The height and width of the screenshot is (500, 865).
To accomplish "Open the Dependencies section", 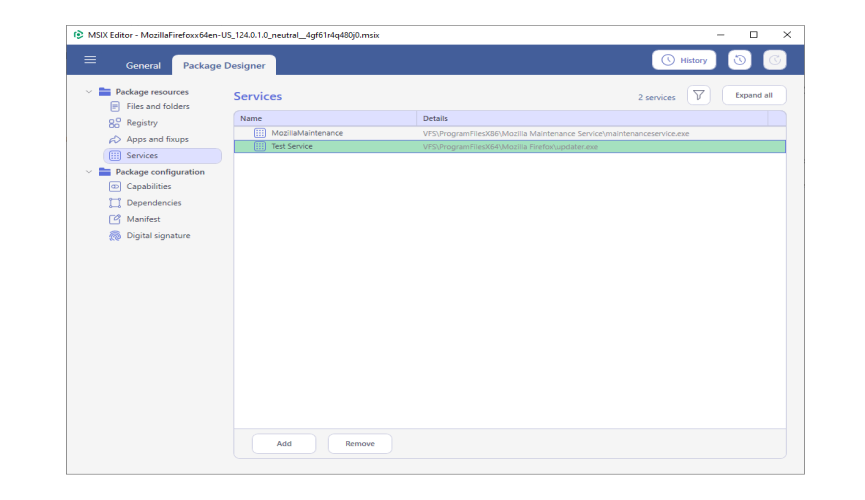I will 154,203.
